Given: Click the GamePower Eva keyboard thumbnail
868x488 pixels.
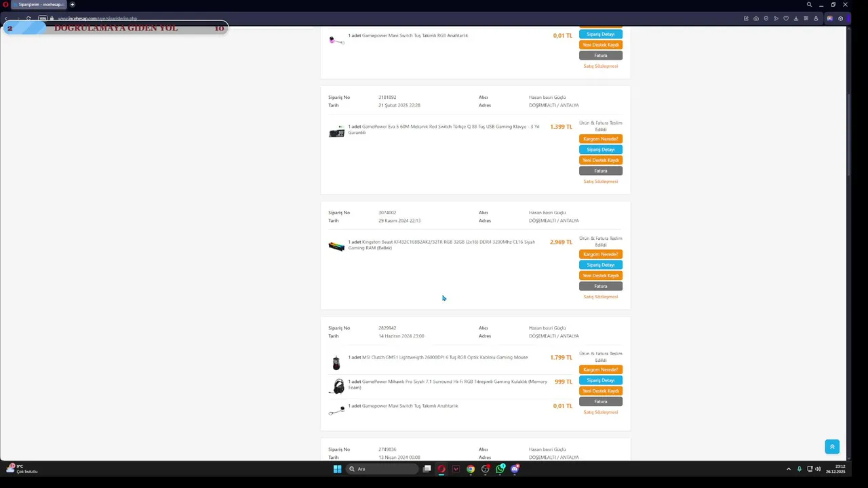Looking at the screenshot, I should point(336,131).
